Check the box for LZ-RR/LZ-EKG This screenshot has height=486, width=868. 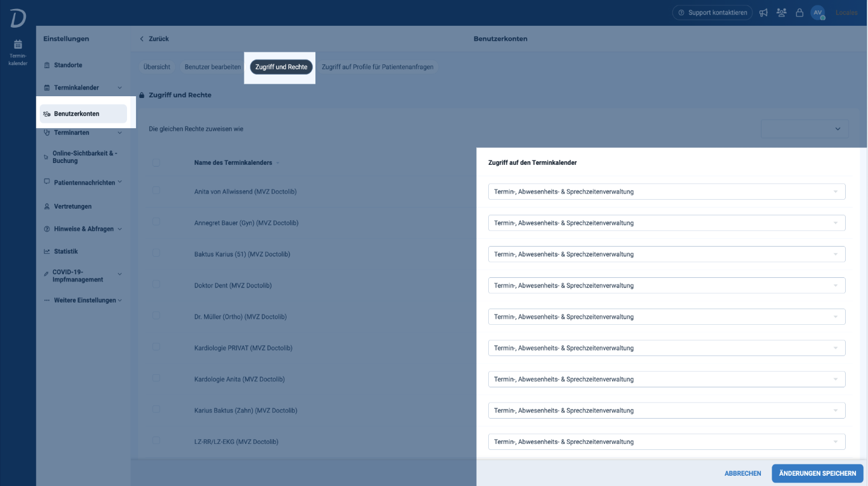click(x=157, y=440)
